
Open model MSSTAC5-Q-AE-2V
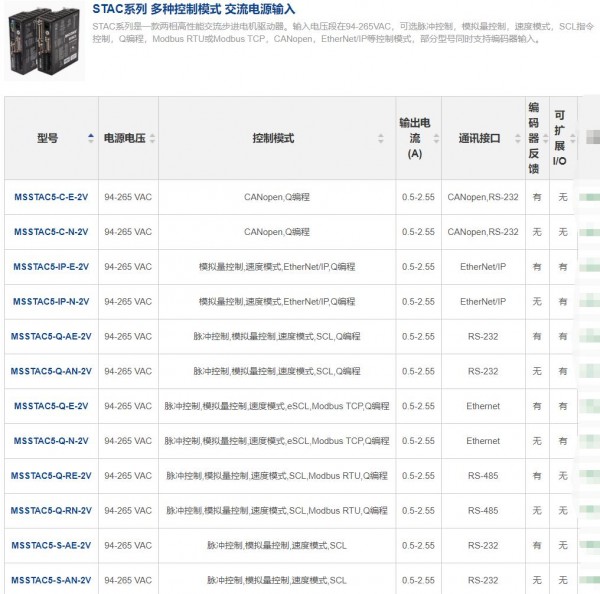pos(51,336)
